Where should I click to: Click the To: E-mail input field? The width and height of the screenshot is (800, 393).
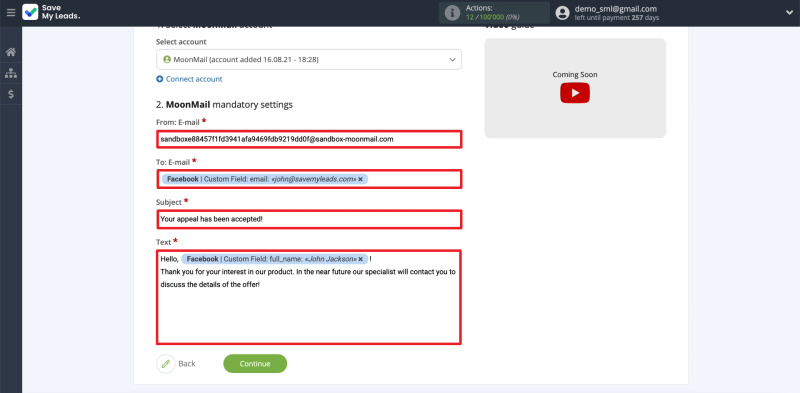tap(309, 179)
